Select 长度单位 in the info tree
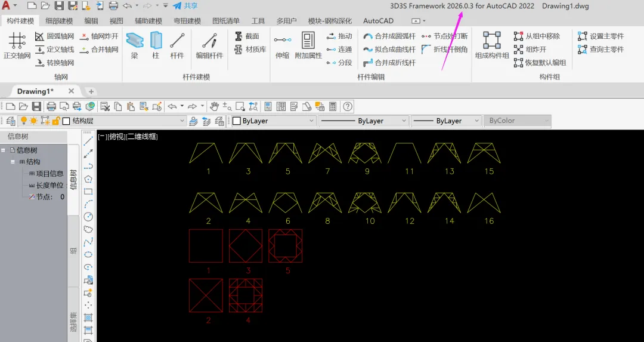This screenshot has width=644, height=342. [x=49, y=185]
